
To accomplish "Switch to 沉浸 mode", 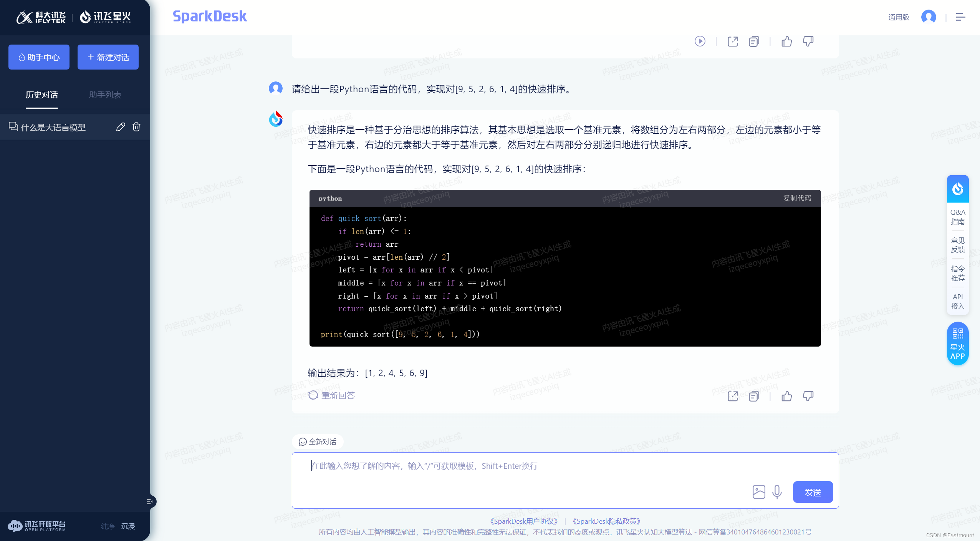I will 128,526.
